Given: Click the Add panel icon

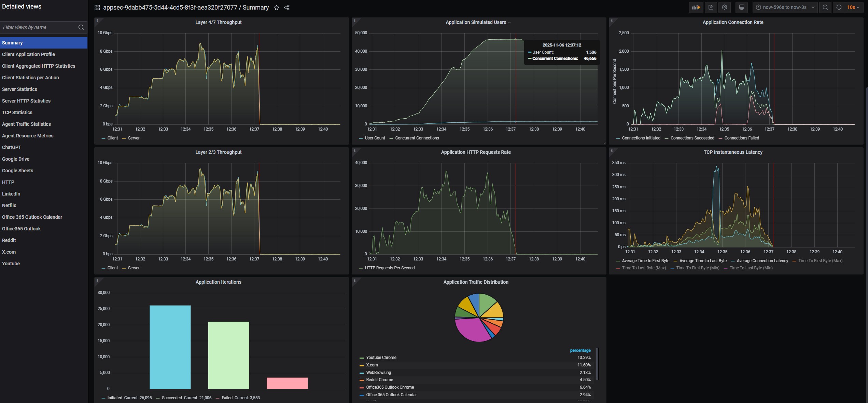Looking at the screenshot, I should click(696, 7).
